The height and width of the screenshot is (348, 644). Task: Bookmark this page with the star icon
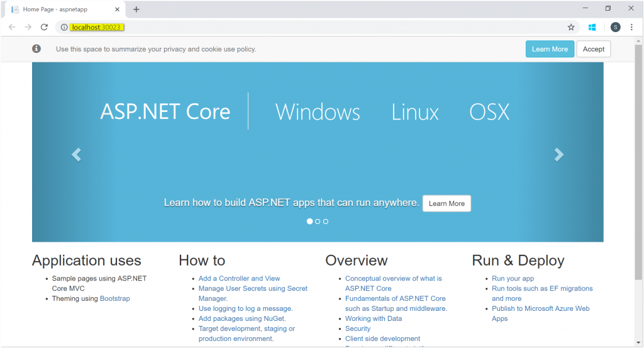point(571,27)
